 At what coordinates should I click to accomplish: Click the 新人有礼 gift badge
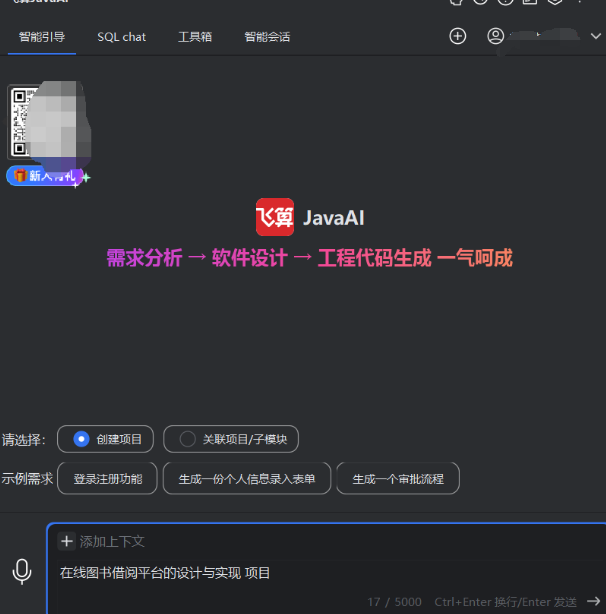45,176
